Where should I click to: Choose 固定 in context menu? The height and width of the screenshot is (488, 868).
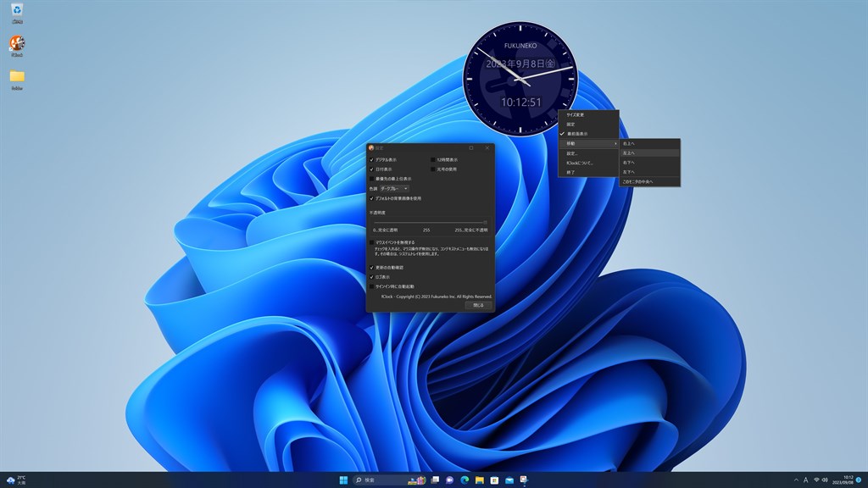pyautogui.click(x=588, y=125)
